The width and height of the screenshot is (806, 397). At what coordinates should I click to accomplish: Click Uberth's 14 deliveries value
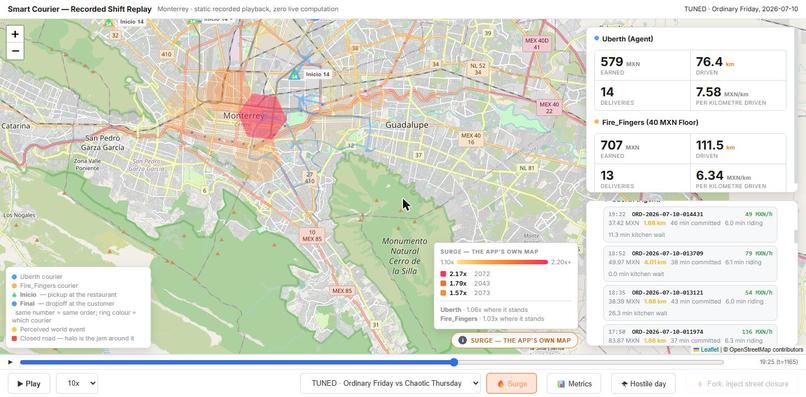607,92
